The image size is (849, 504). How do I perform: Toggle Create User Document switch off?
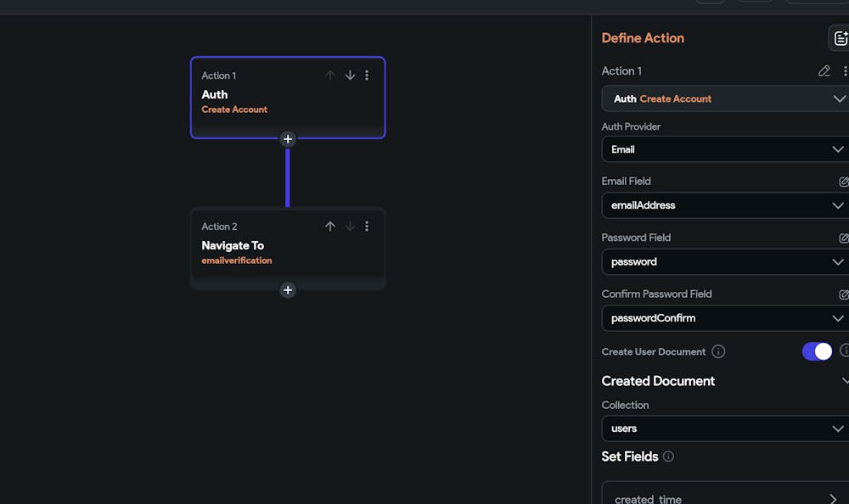pos(817,351)
